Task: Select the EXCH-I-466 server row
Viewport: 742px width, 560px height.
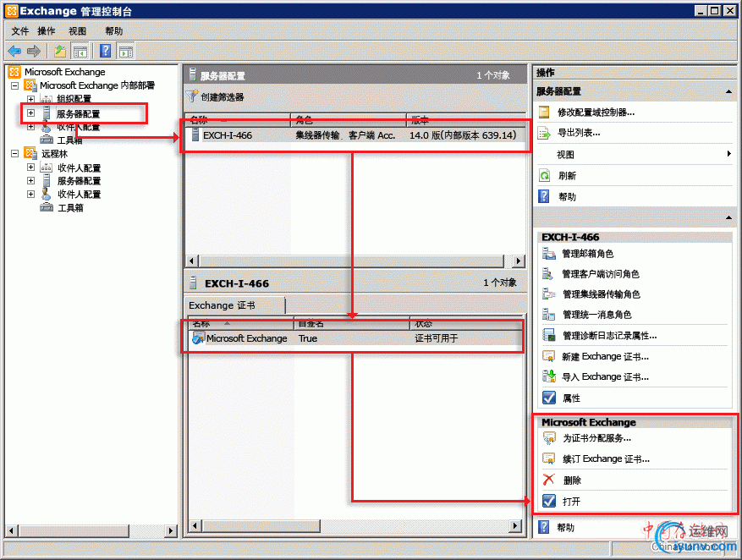Action: pyautogui.click(x=355, y=135)
